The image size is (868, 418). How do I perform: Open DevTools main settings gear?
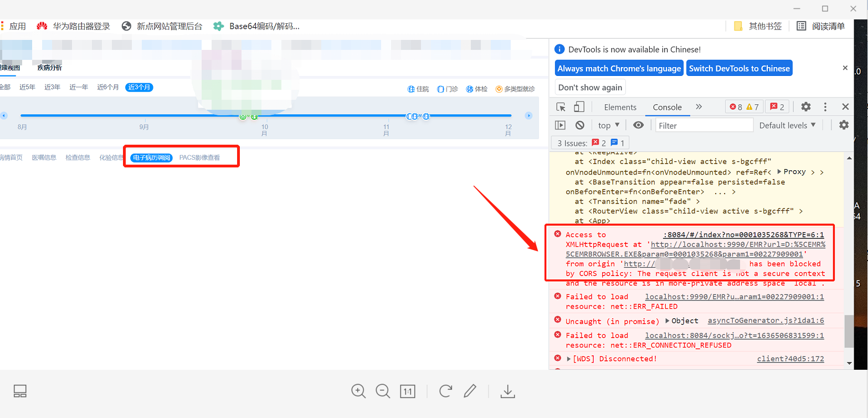pyautogui.click(x=806, y=107)
